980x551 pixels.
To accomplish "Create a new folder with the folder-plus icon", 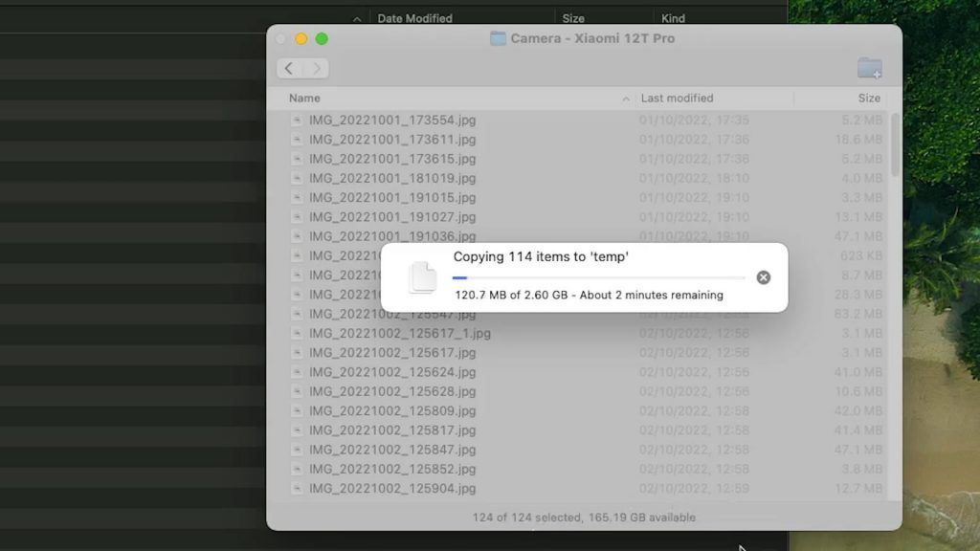I will [x=869, y=68].
